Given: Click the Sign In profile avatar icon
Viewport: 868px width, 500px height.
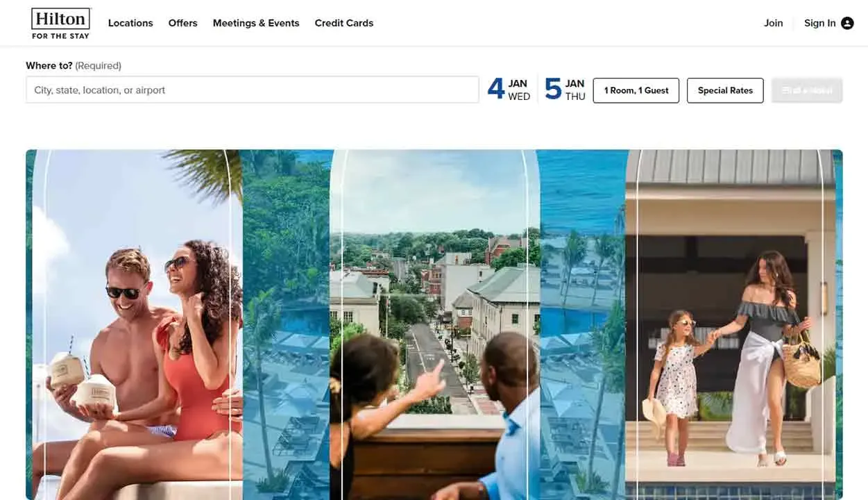Looking at the screenshot, I should (x=847, y=23).
